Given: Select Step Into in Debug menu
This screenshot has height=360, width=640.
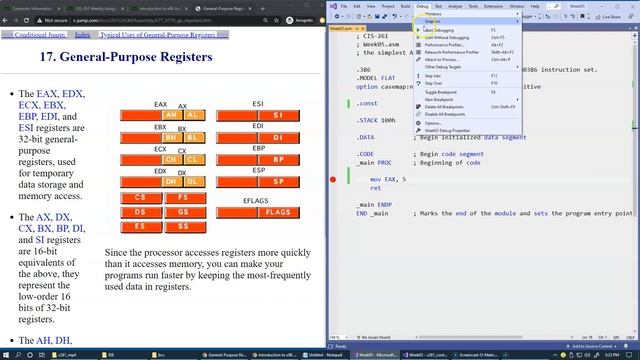Looking at the screenshot, I should point(467,76).
